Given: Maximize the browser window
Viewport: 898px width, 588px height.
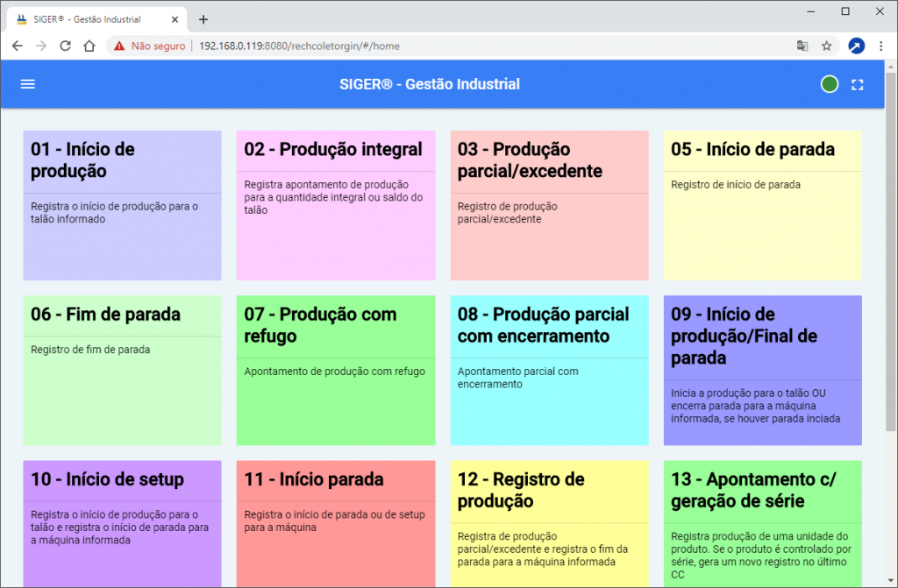Looking at the screenshot, I should (x=845, y=11).
